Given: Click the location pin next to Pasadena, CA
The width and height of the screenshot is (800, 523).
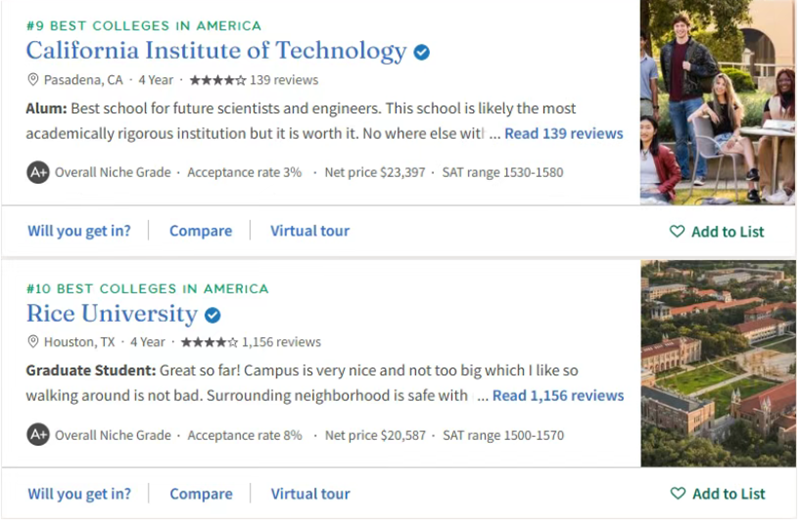Looking at the screenshot, I should pos(33,80).
